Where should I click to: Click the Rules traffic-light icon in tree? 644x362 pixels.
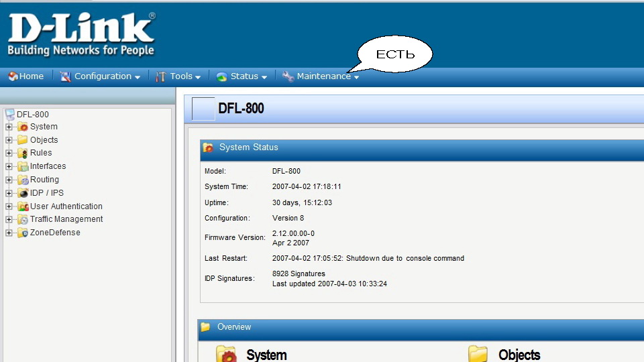[23, 153]
